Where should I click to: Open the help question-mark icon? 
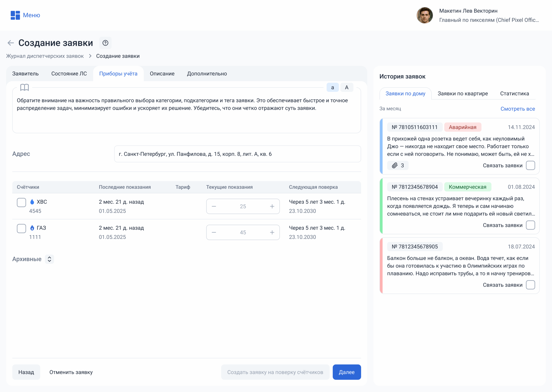[105, 43]
